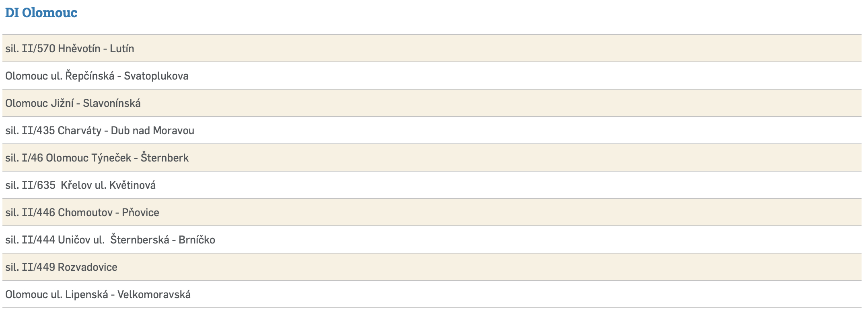868x315 pixels.
Task: Select the sil. II/449 Rozvadovice row
Action: tap(61, 267)
